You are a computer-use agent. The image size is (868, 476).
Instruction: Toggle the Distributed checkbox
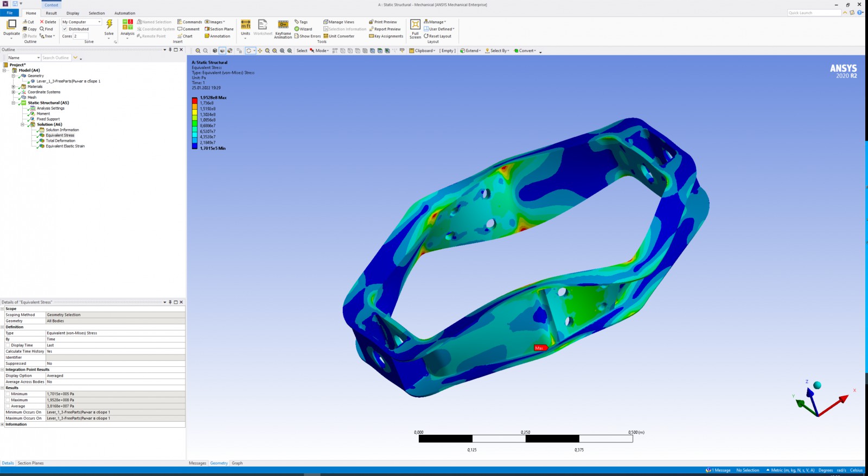pyautogui.click(x=65, y=29)
